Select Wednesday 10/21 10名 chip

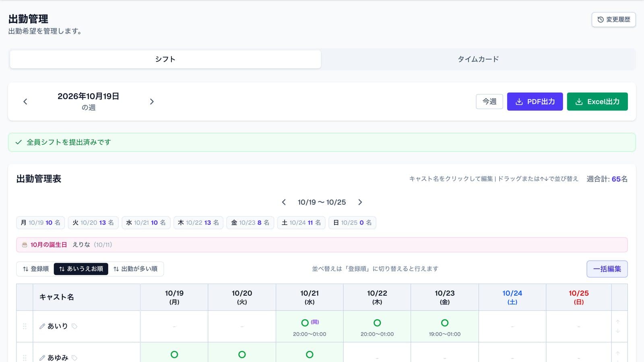[x=146, y=222]
